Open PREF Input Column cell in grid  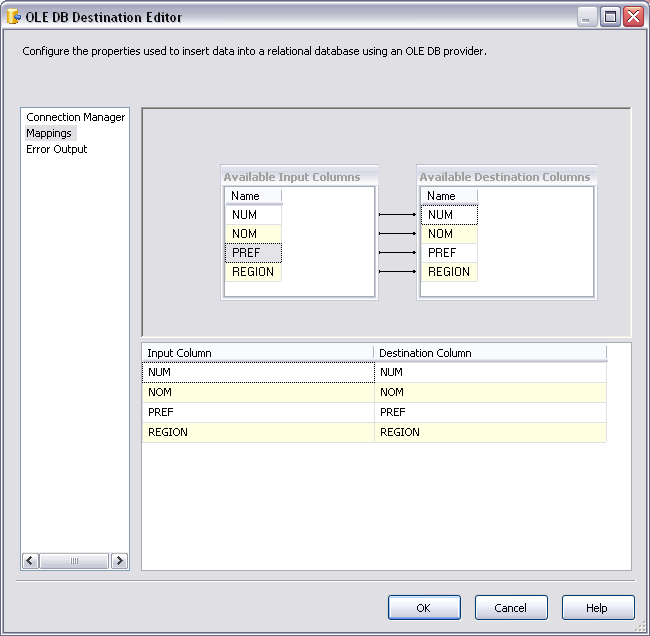258,412
